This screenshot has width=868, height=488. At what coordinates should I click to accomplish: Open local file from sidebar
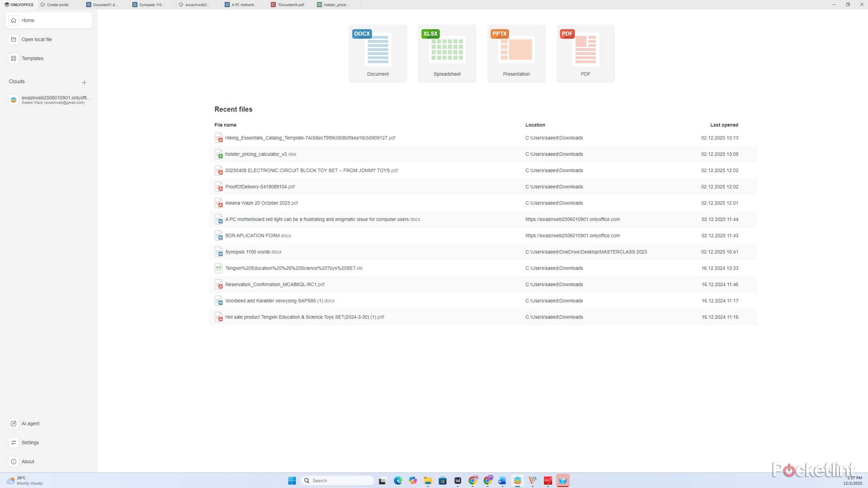[48, 39]
